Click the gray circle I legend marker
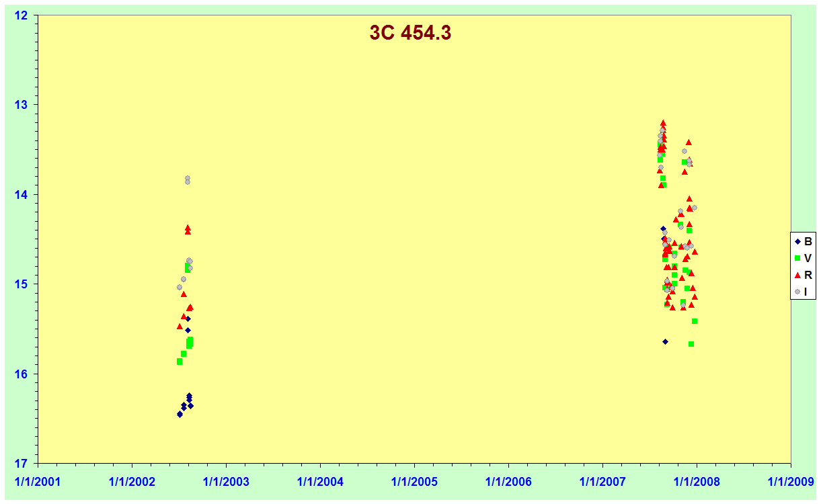This screenshot has width=821, height=504. pyautogui.click(x=798, y=292)
